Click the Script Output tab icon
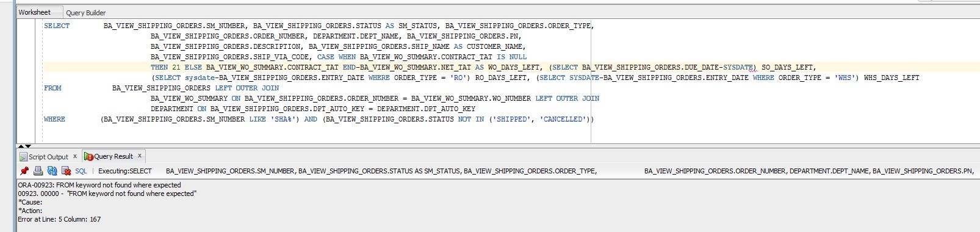Image resolution: width=980 pixels, height=232 pixels. pos(23,157)
